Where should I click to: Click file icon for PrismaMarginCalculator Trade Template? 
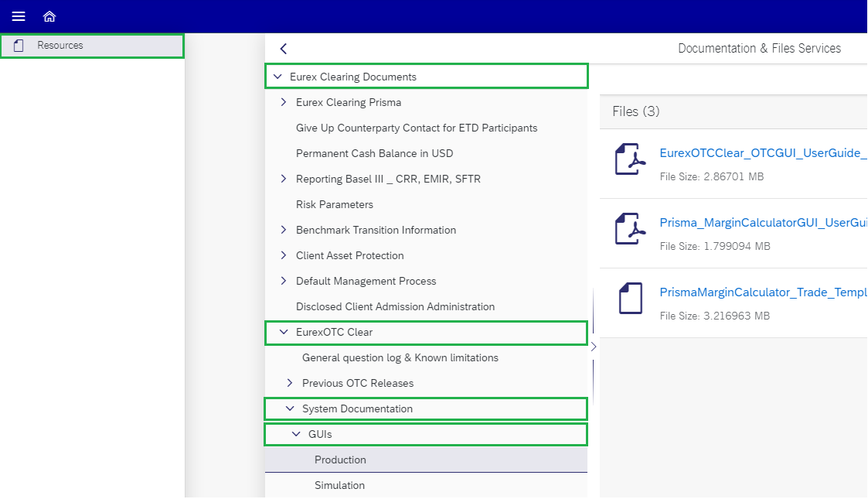630,298
